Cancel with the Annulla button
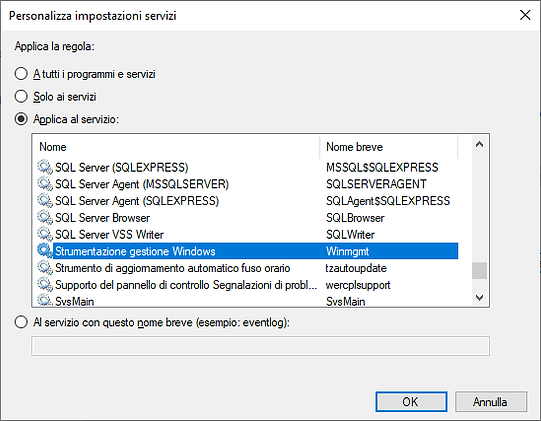The image size is (541, 421). [491, 402]
